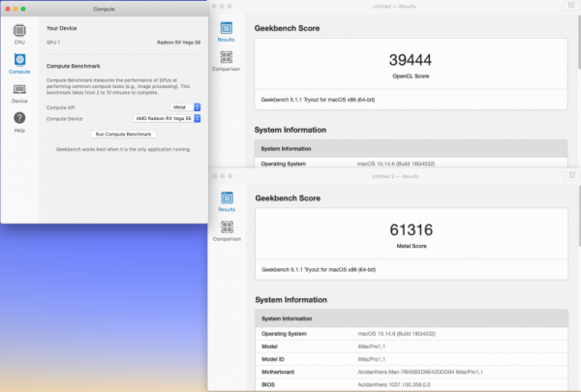581x392 pixels.
Task: Click Results icon in Untitled Results window
Action: pos(226,28)
